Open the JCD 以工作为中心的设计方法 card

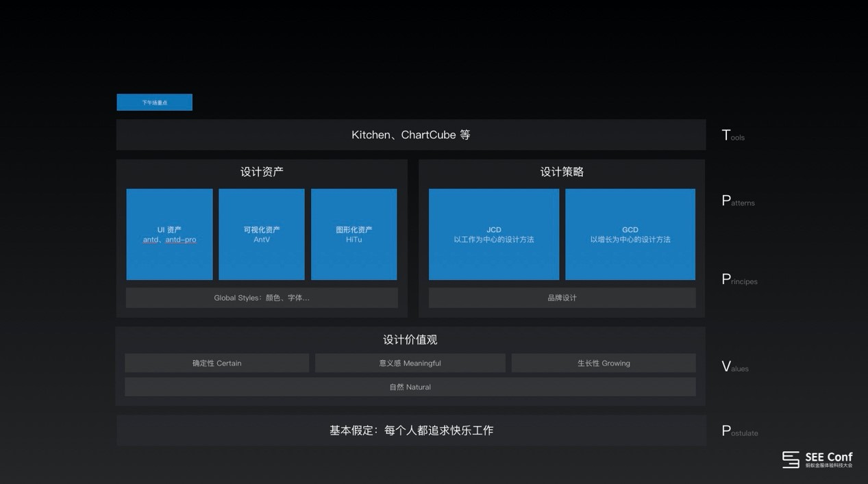pyautogui.click(x=494, y=234)
